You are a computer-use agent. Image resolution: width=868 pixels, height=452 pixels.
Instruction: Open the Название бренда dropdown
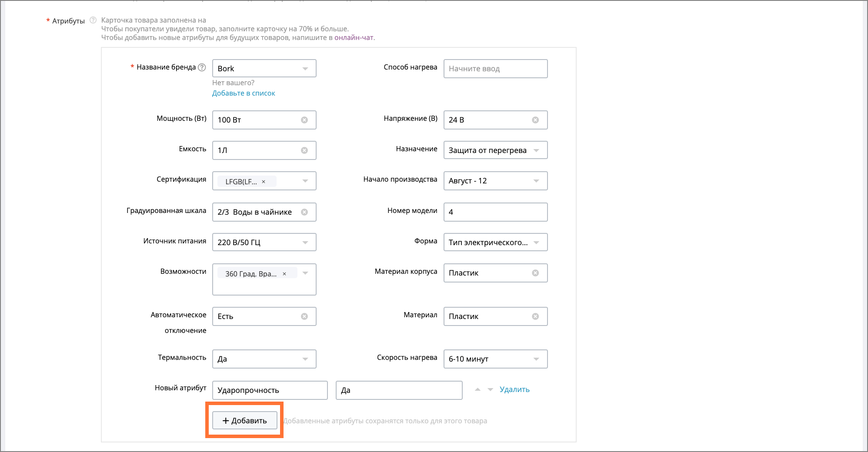[305, 69]
